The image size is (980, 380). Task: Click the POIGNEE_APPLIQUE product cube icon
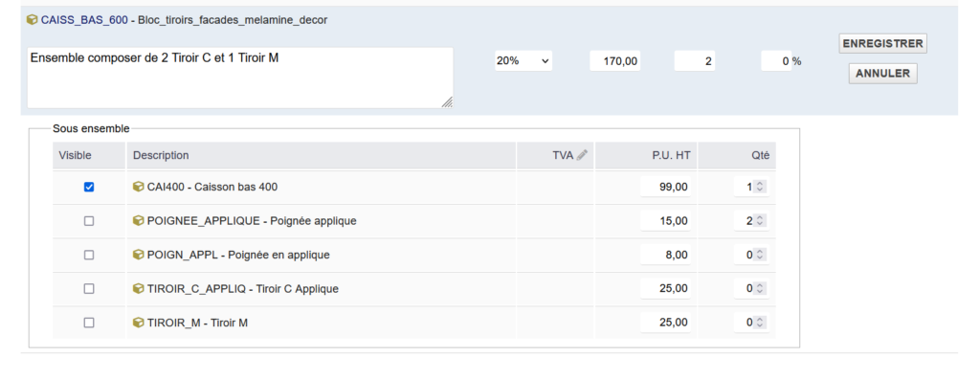point(139,220)
